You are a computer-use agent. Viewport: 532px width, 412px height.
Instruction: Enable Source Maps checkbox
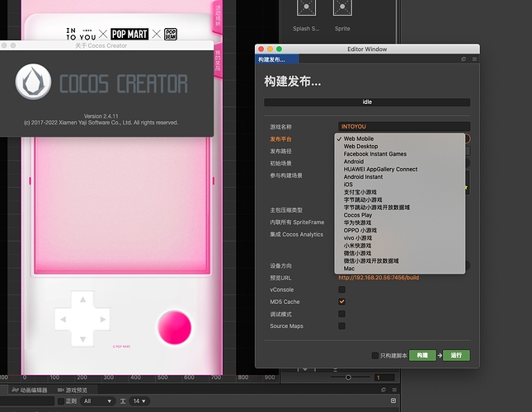point(341,326)
